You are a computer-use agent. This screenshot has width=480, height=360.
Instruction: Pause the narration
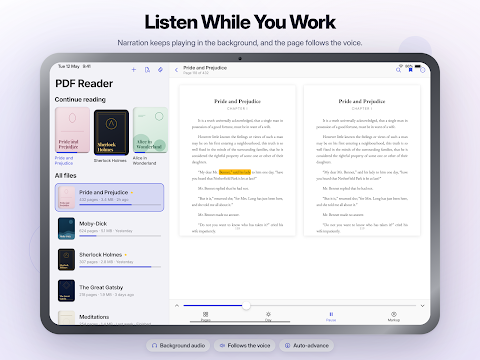coord(331,316)
